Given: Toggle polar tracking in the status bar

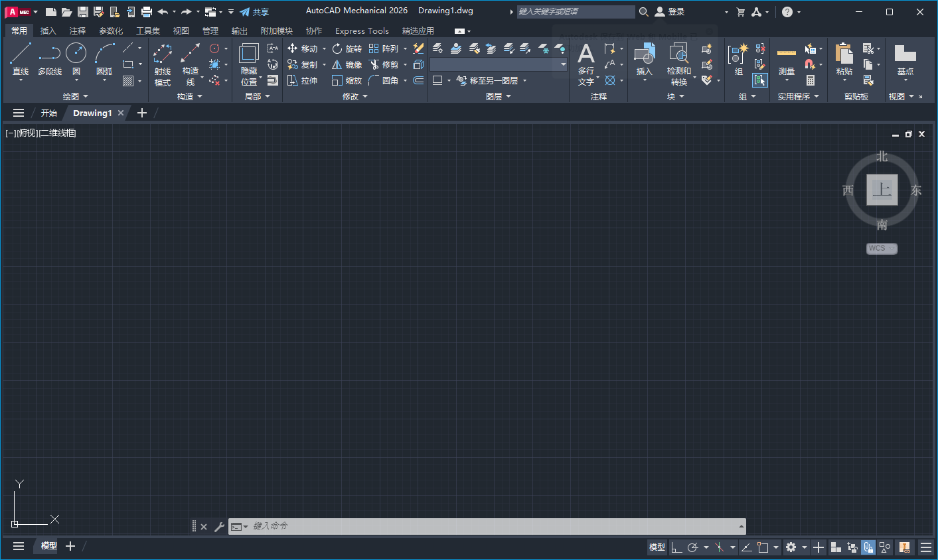Looking at the screenshot, I should pyautogui.click(x=692, y=547).
